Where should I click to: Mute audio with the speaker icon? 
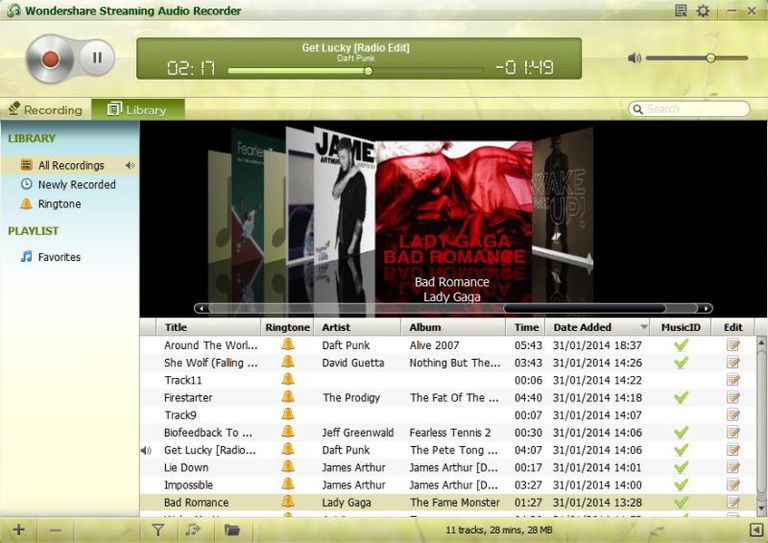point(634,58)
